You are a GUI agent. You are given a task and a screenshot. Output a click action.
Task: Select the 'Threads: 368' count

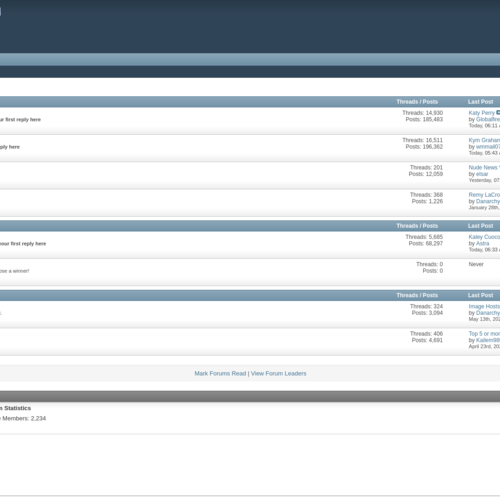[x=426, y=195]
